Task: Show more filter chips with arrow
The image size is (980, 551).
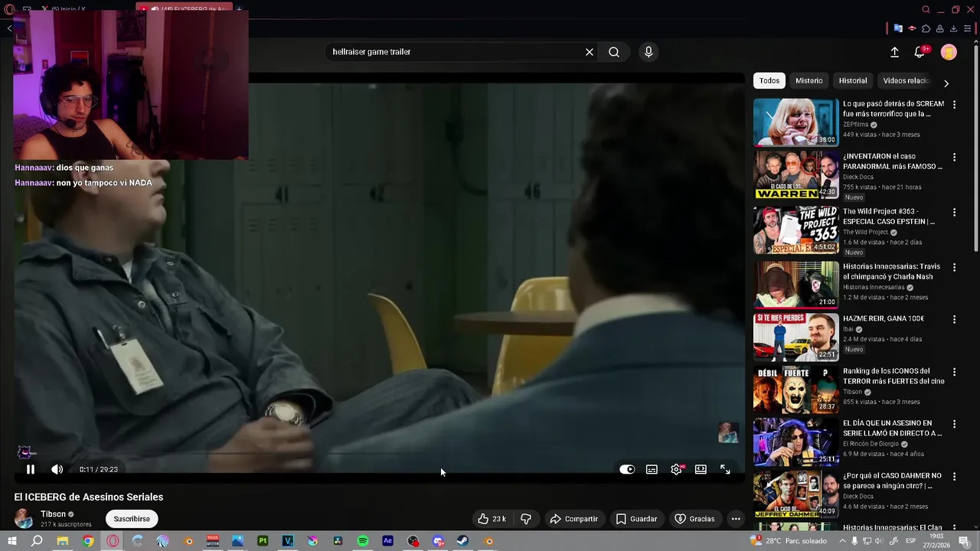Action: 946,83
